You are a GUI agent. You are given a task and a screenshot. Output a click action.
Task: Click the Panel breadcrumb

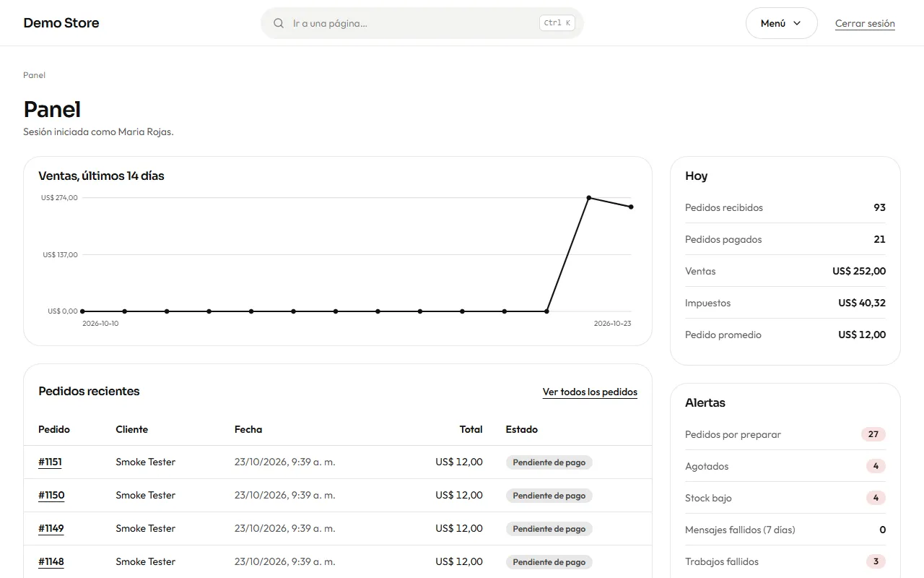34,75
